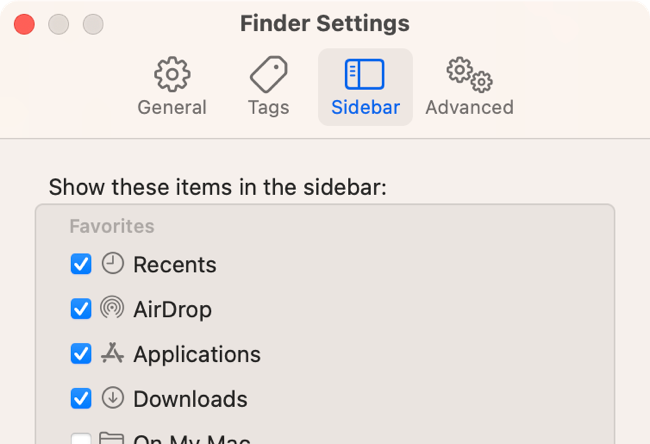The image size is (650, 444).
Task: Click the Downloads text label
Action: click(190, 399)
